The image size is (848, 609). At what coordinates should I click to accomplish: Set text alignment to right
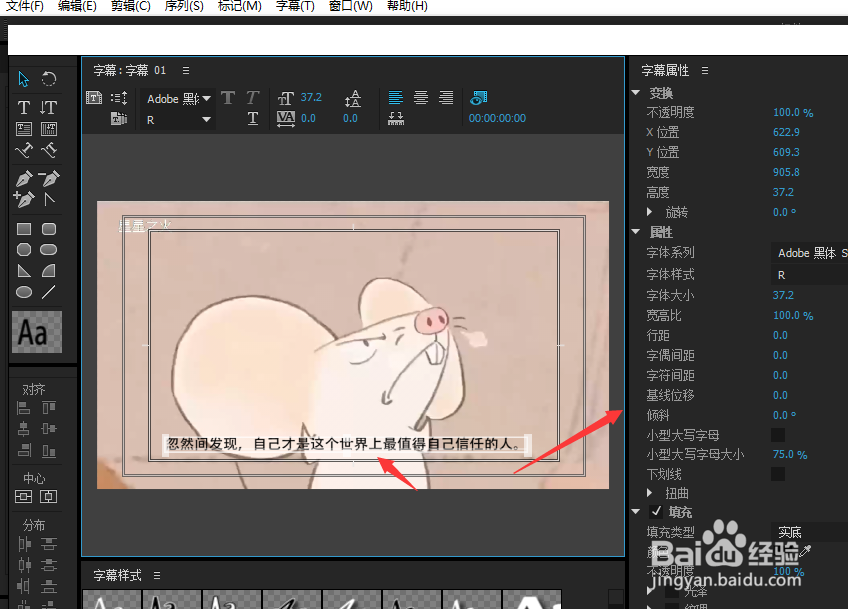pos(446,97)
